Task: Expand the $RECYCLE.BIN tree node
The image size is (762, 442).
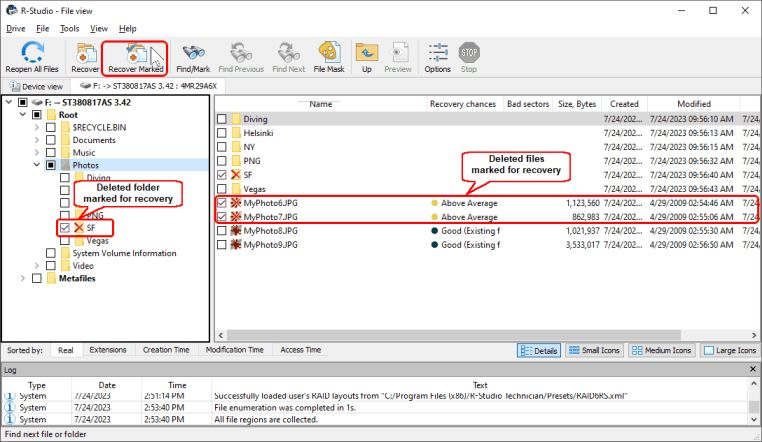Action: (37, 127)
